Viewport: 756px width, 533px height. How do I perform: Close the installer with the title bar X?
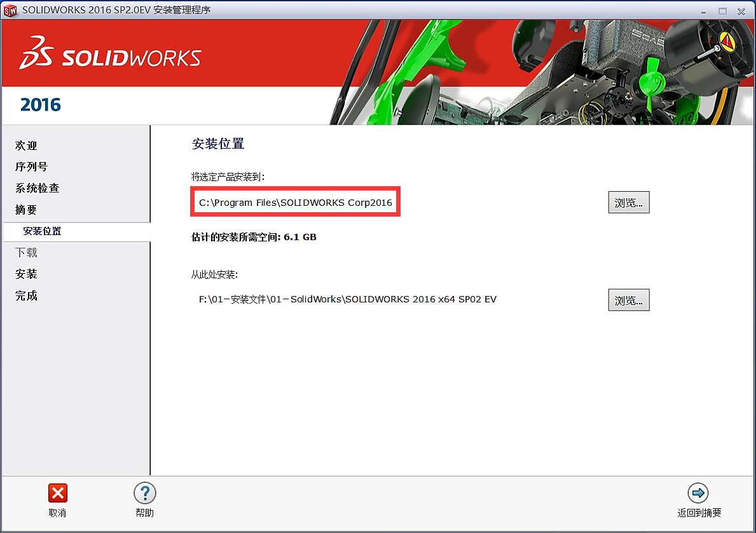tap(741, 11)
